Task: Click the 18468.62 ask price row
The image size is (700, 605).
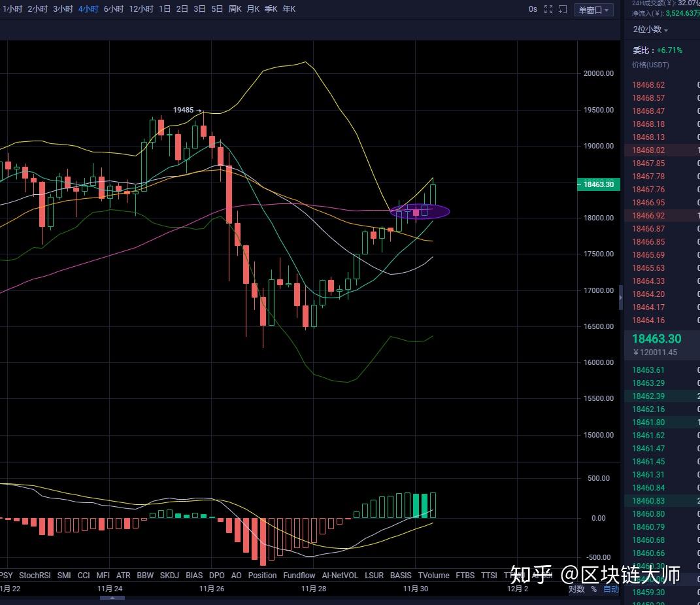Action: 648,85
